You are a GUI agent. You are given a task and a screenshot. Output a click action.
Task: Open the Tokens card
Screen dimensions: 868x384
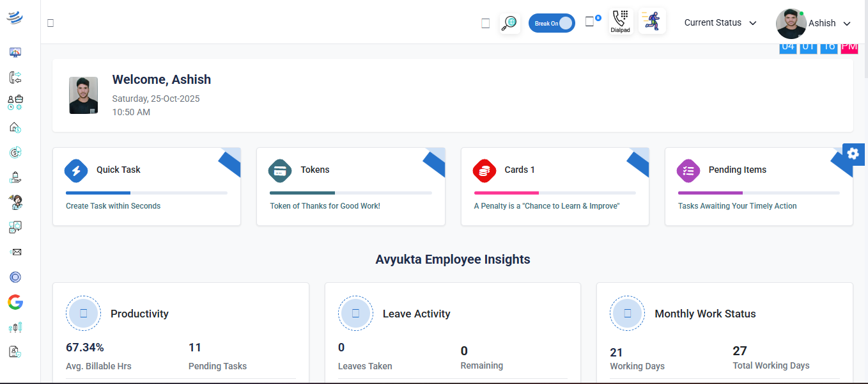350,187
